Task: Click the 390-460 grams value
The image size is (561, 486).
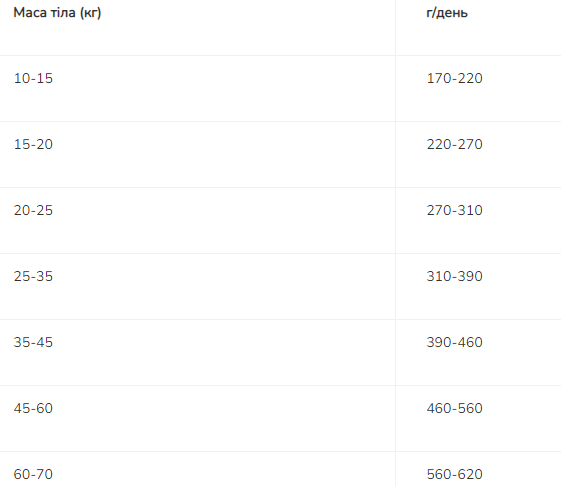Action: point(454,342)
